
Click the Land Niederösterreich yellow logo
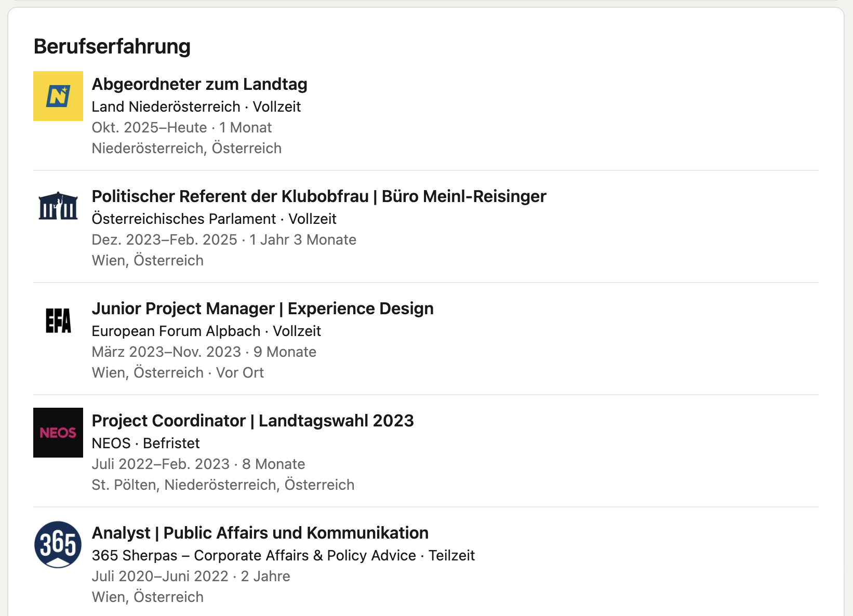[x=58, y=96]
